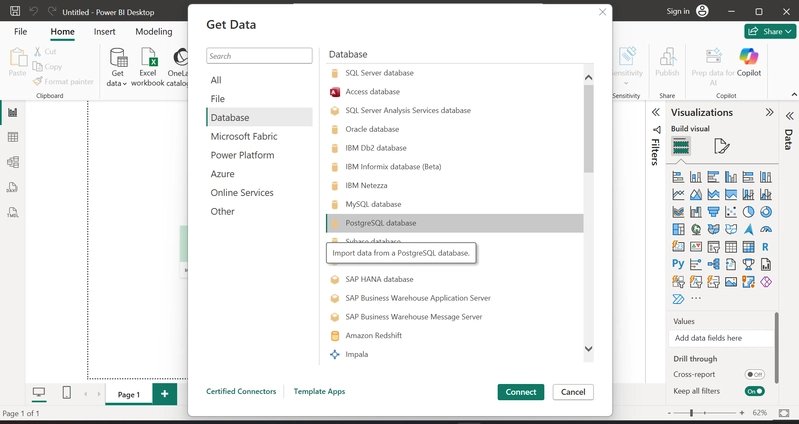Open Table view in left sidebar
The height and width of the screenshot is (424, 799).
(13, 137)
